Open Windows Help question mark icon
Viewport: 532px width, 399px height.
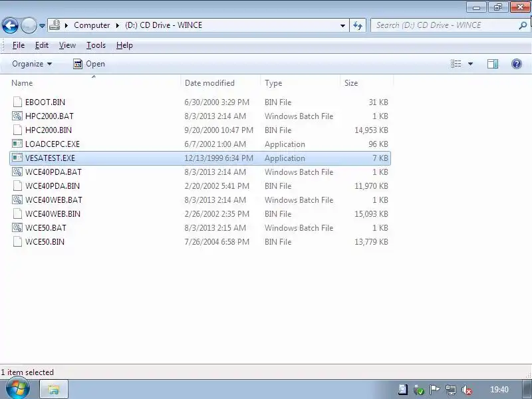click(x=517, y=64)
